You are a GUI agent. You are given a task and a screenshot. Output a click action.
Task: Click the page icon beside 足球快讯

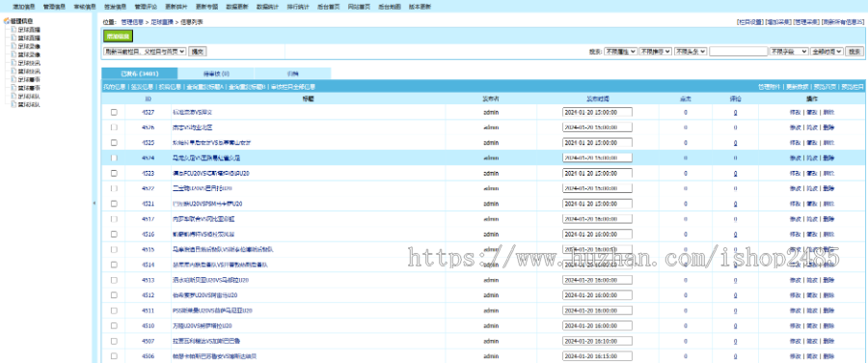(x=14, y=63)
